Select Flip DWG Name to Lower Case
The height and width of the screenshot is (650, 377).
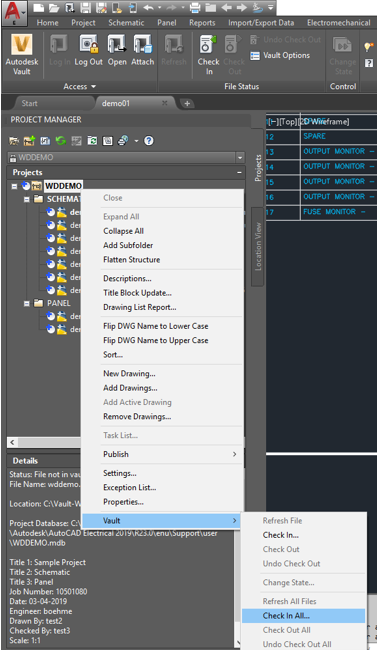pos(156,326)
